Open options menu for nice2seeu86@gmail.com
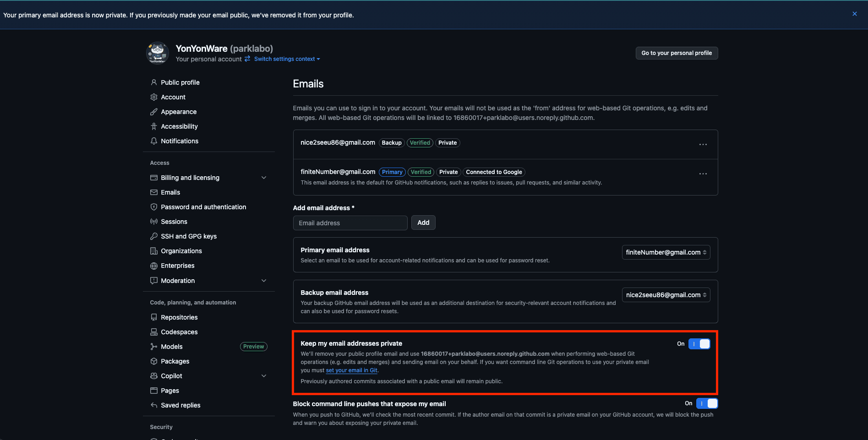Screen dimensions: 868x440 click(703, 144)
